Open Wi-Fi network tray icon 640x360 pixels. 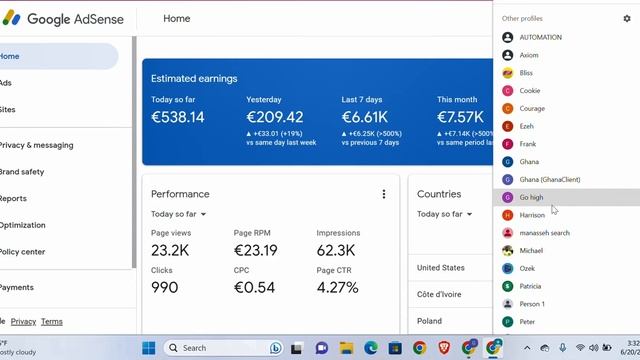click(x=580, y=348)
